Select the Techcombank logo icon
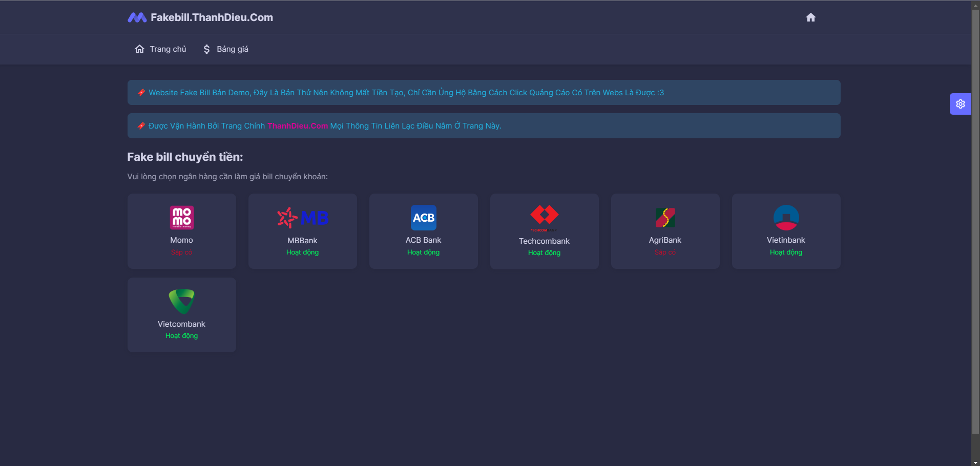The image size is (980, 466). [x=544, y=218]
